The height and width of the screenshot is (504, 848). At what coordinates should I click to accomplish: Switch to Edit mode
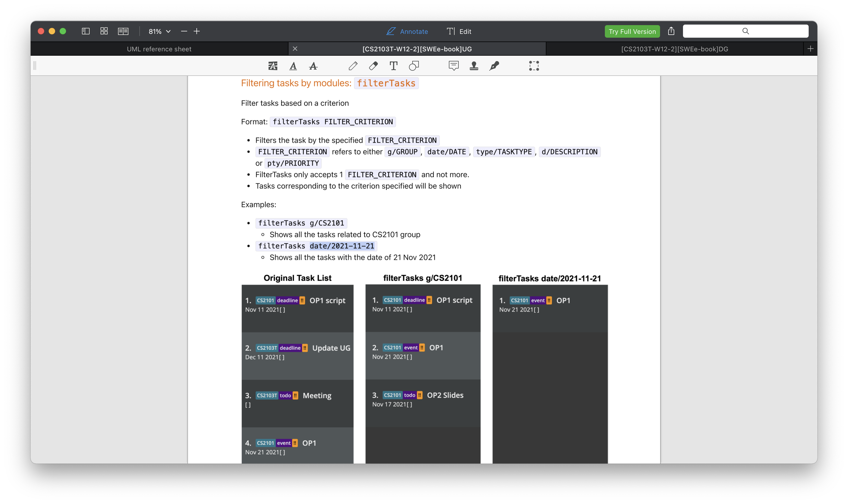(459, 31)
